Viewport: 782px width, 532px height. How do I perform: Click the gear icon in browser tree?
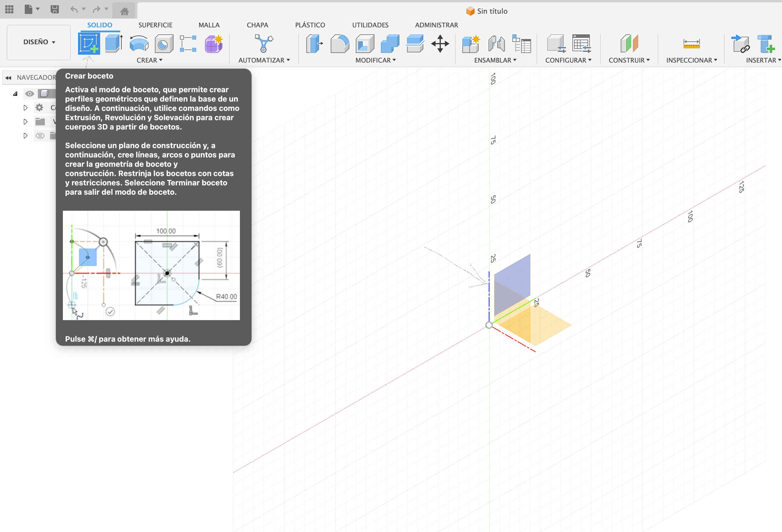(39, 108)
